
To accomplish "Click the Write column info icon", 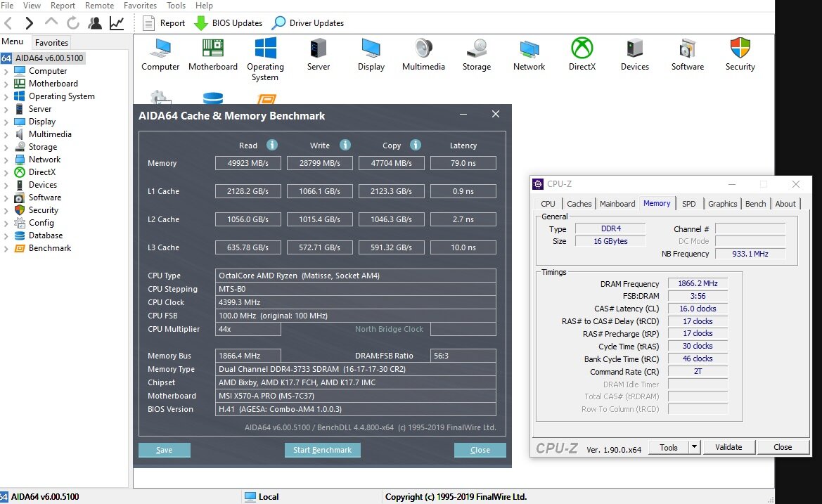I will coord(345,145).
